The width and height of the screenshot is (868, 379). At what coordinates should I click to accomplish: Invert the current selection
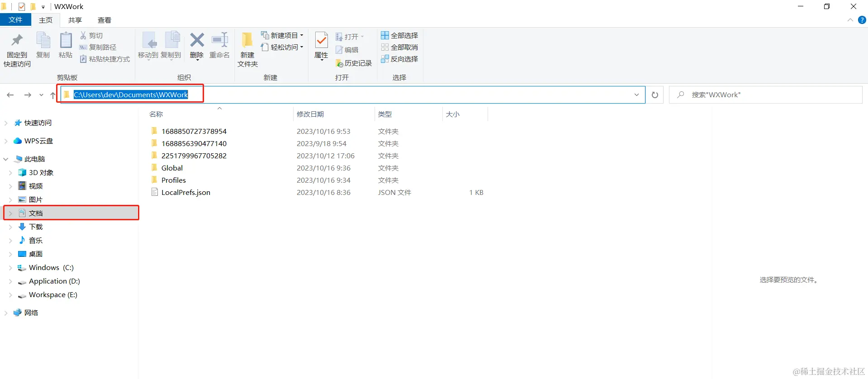(x=399, y=59)
